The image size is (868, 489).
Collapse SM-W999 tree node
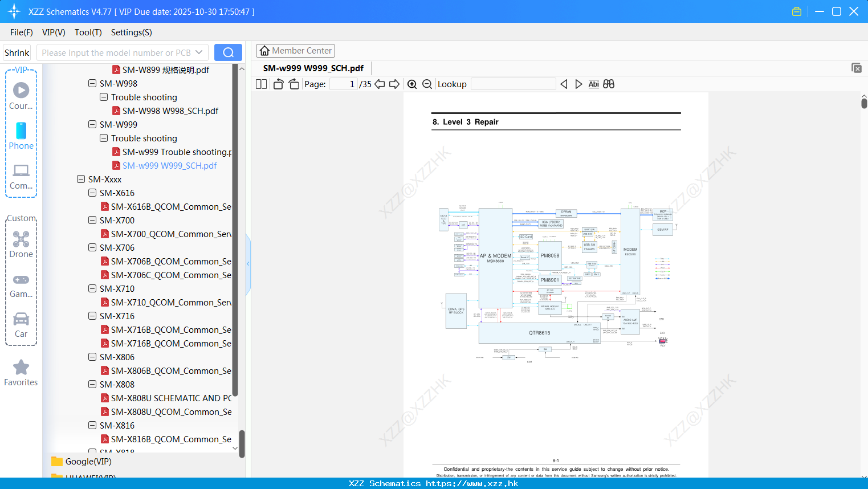click(x=92, y=124)
